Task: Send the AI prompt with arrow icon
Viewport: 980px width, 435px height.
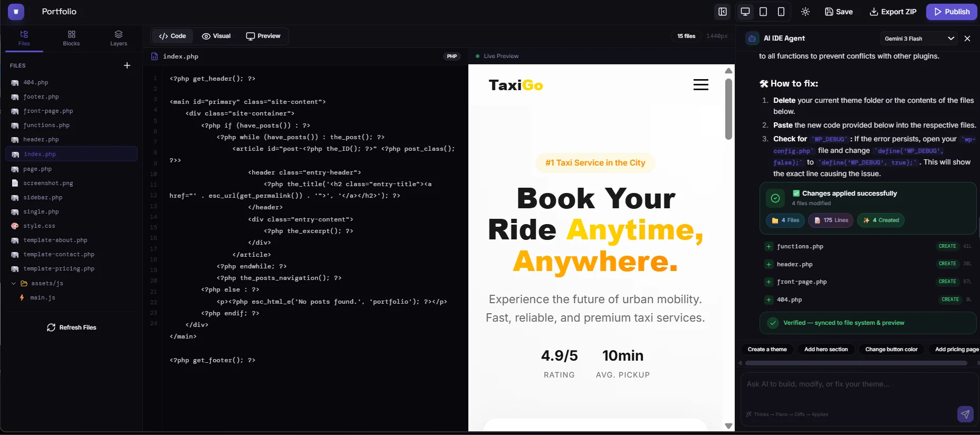Action: point(965,414)
